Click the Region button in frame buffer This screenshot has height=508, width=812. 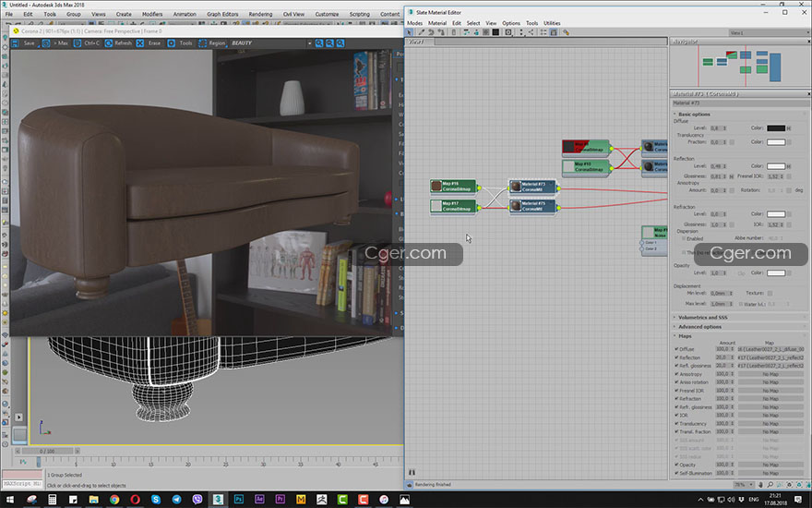point(212,43)
